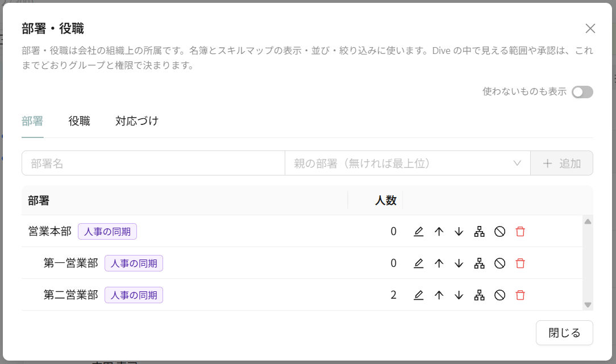
Task: Focus the 部署名 input field
Action: (153, 164)
